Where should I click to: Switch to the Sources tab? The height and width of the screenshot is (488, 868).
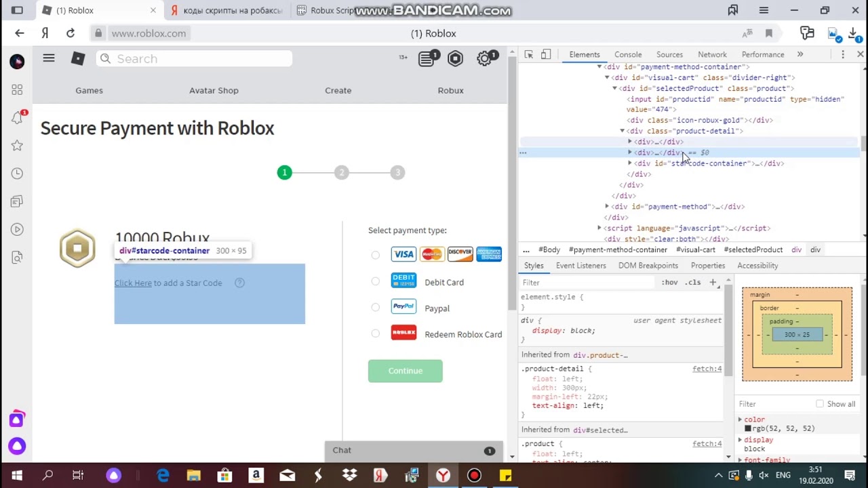coord(669,54)
